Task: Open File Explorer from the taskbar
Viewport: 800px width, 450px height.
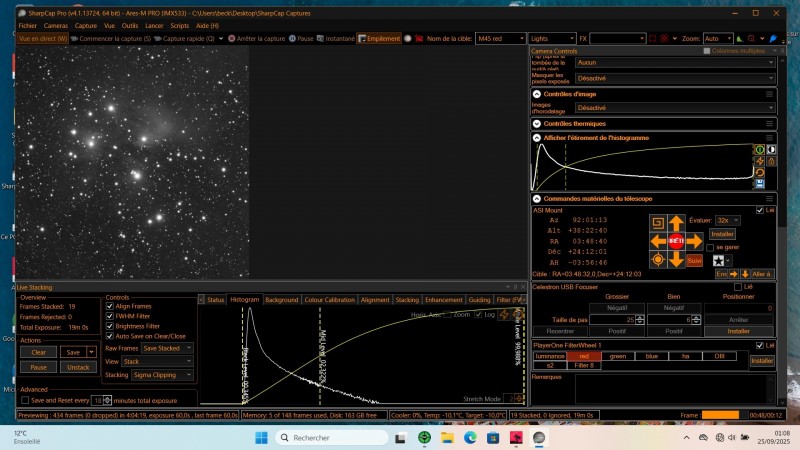Action: (x=447, y=438)
